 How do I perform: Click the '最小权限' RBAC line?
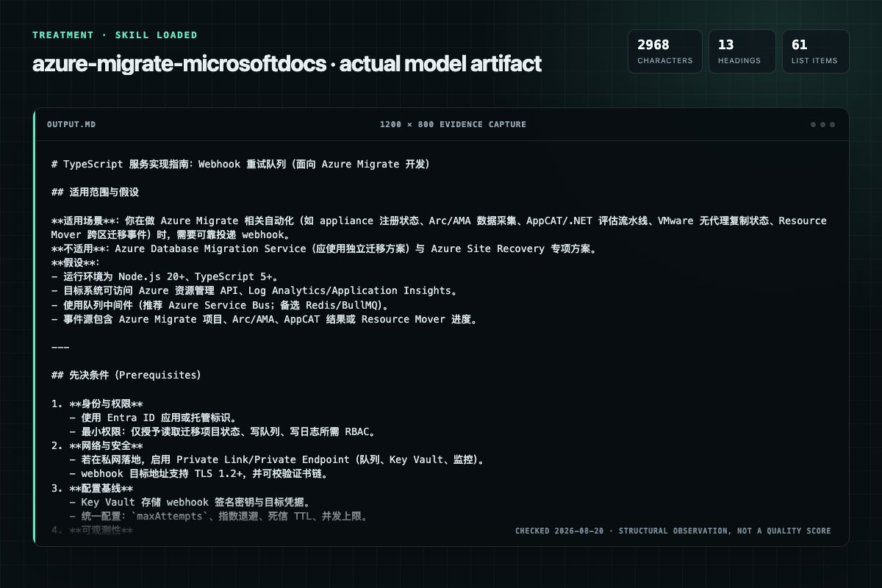coord(223,431)
